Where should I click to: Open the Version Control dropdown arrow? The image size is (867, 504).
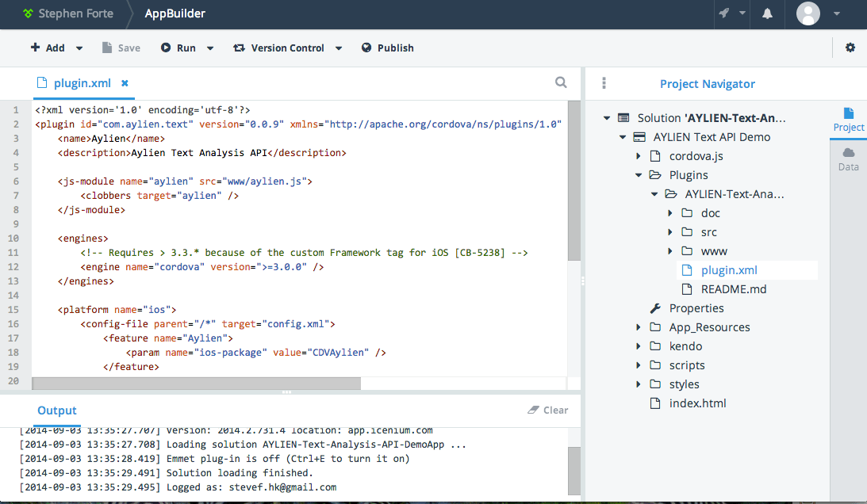tap(339, 48)
